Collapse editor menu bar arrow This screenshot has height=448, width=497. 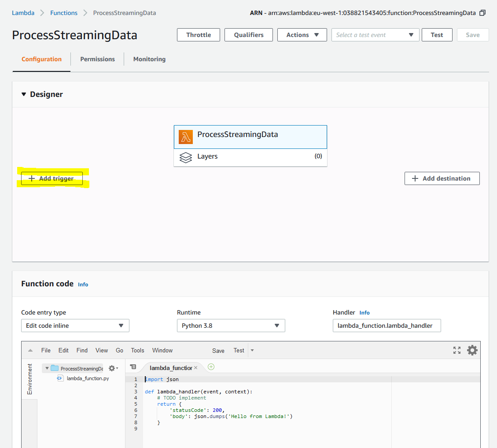30,351
